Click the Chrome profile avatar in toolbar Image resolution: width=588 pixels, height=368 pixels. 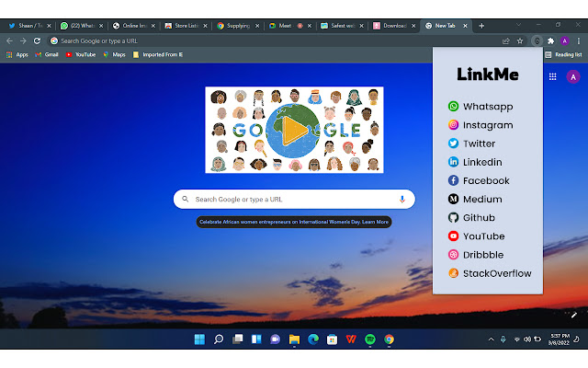[x=564, y=40]
